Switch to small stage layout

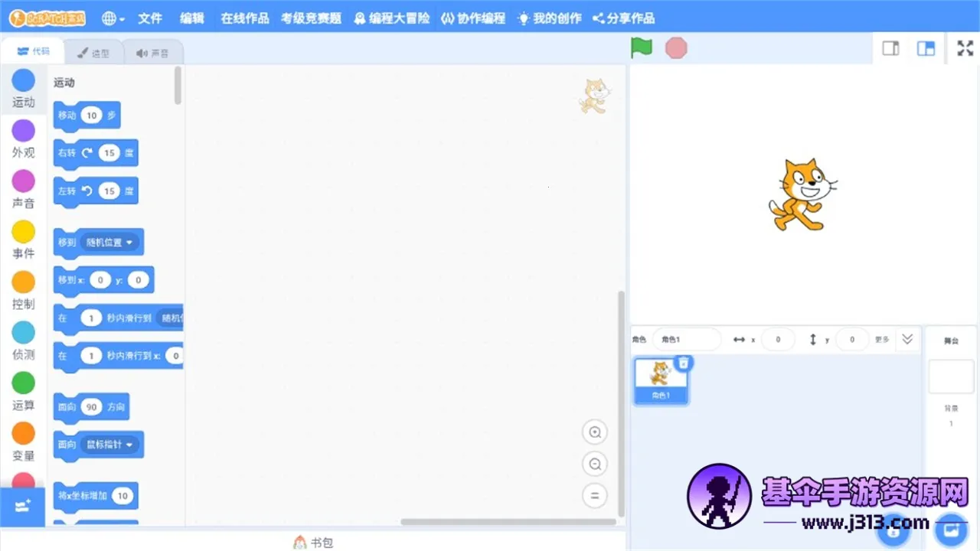(890, 48)
